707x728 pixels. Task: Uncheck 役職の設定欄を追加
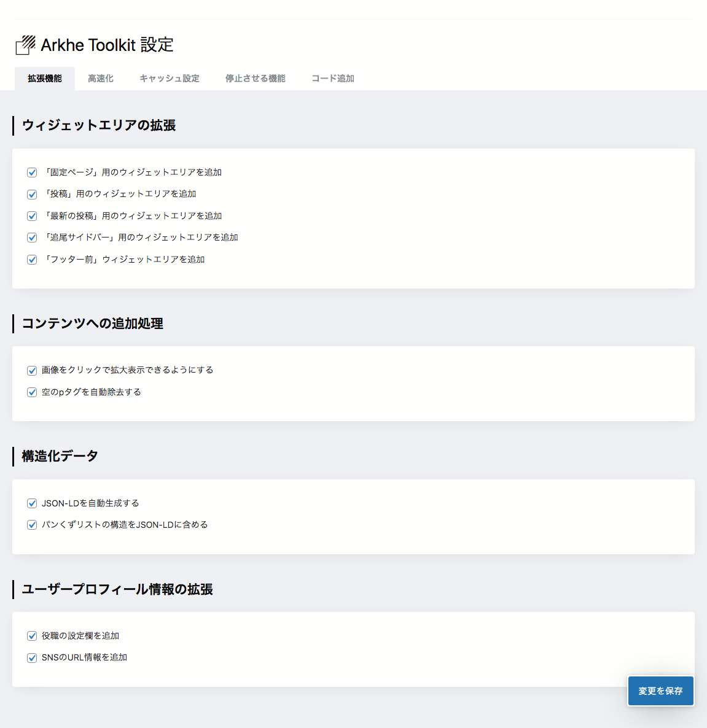[32, 636]
